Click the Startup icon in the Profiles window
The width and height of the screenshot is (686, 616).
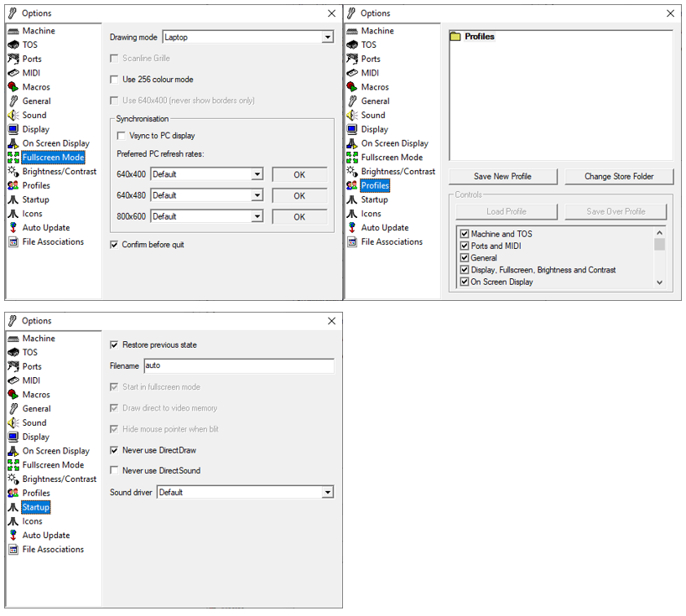[352, 199]
